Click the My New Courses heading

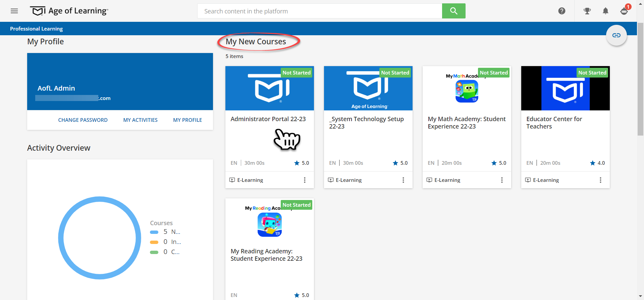pyautogui.click(x=256, y=42)
